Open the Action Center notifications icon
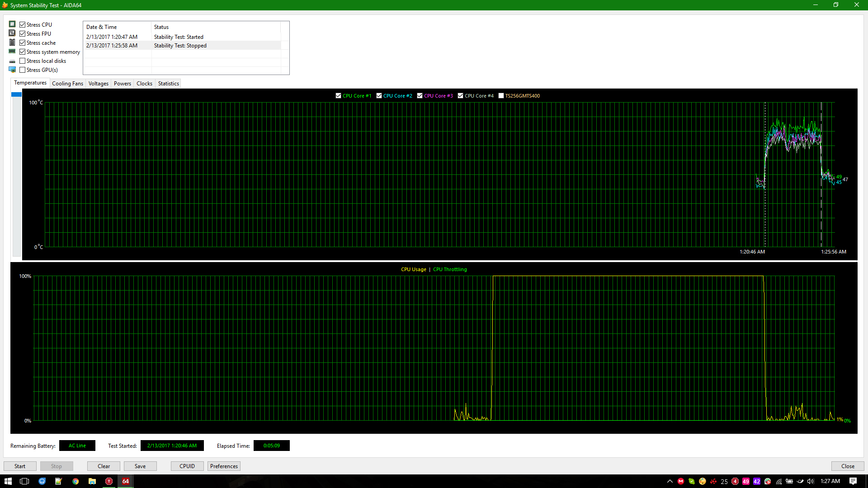The image size is (868, 488). (x=853, y=481)
